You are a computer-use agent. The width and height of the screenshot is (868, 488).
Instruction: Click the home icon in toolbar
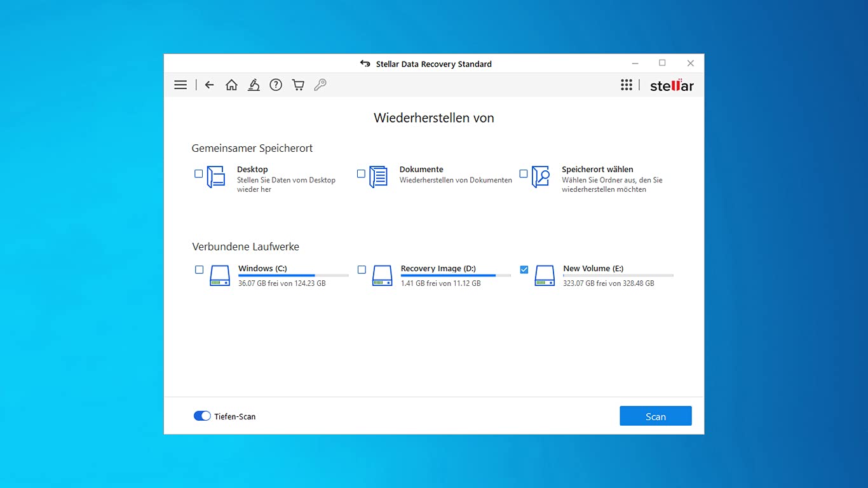coord(231,85)
